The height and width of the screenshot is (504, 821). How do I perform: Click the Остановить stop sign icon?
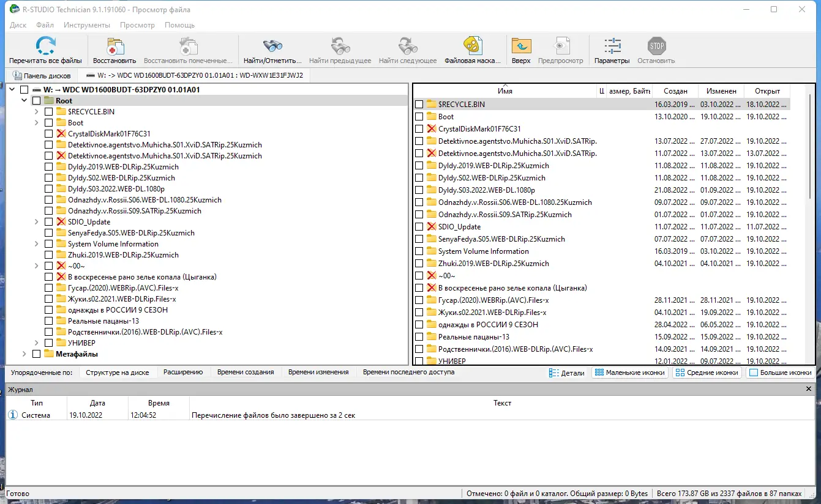(656, 46)
